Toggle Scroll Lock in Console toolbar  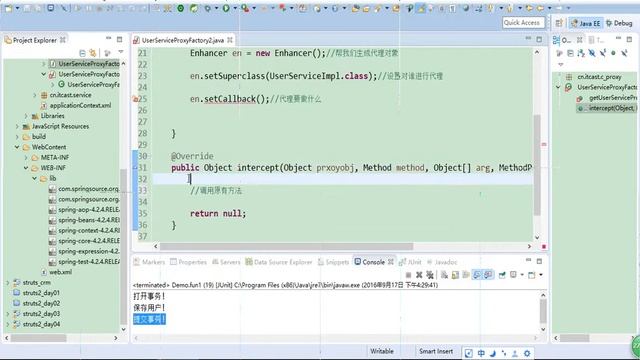(x=455, y=275)
